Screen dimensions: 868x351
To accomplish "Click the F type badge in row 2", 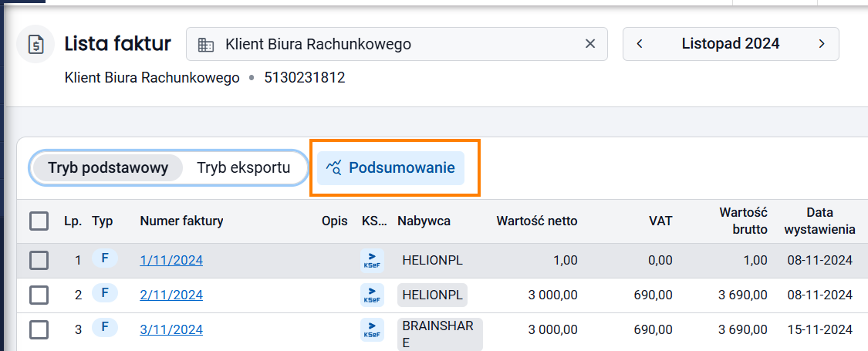I will (105, 293).
